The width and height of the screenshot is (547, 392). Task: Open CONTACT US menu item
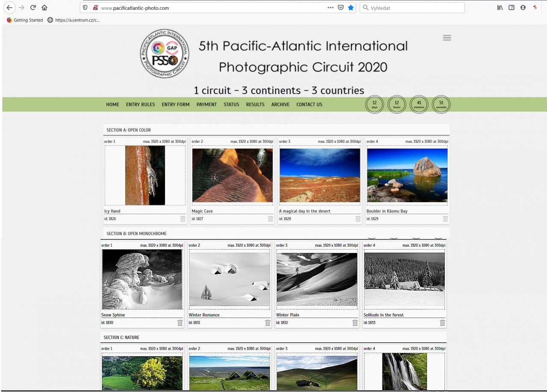309,104
